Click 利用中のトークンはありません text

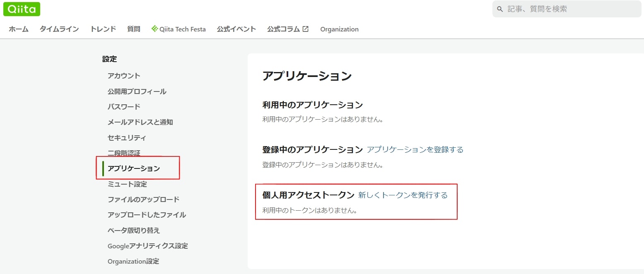point(310,210)
